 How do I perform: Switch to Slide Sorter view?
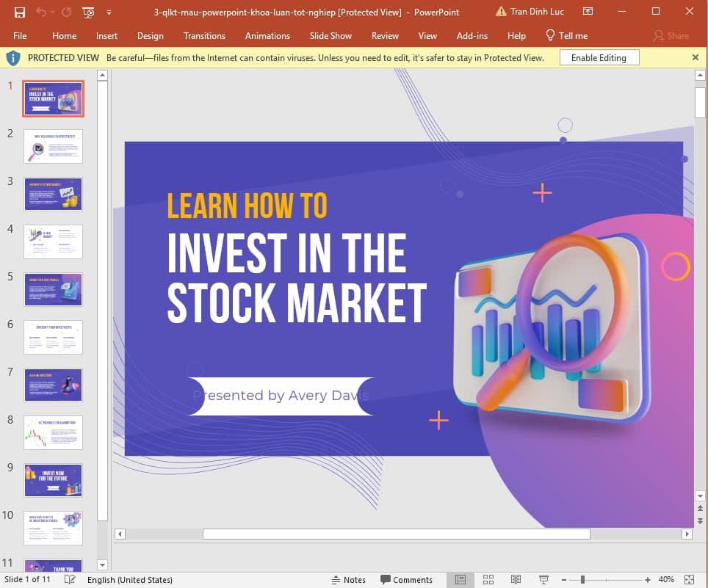click(x=488, y=579)
